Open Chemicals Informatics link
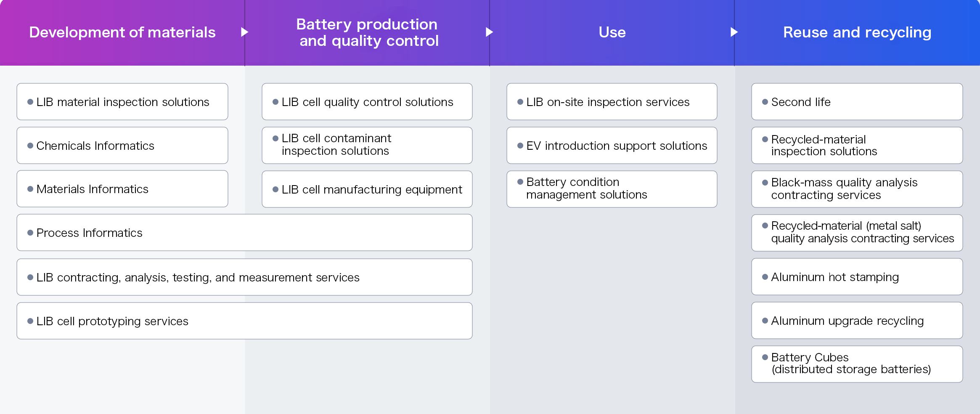This screenshot has height=414, width=980. [x=122, y=146]
